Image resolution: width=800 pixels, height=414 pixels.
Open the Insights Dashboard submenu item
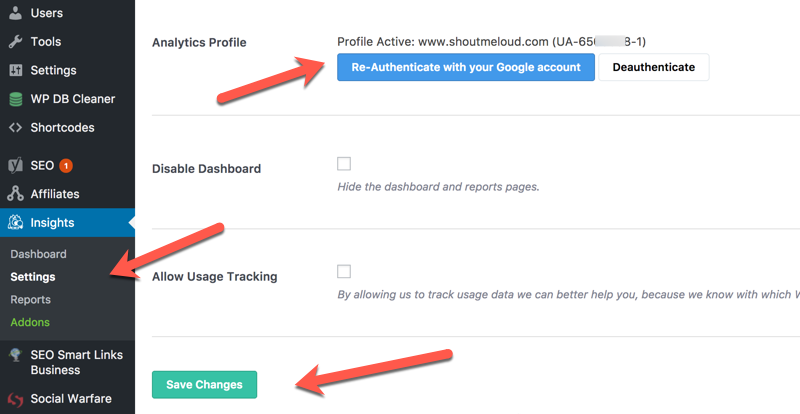[38, 254]
